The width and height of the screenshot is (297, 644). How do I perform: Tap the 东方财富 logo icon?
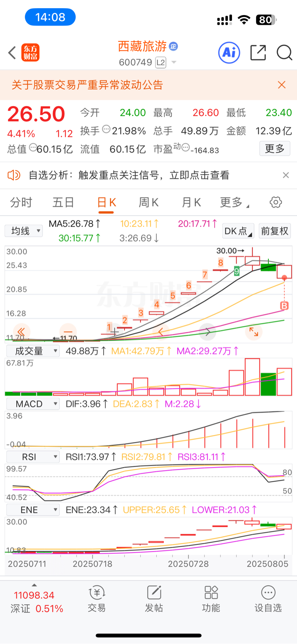(x=31, y=53)
